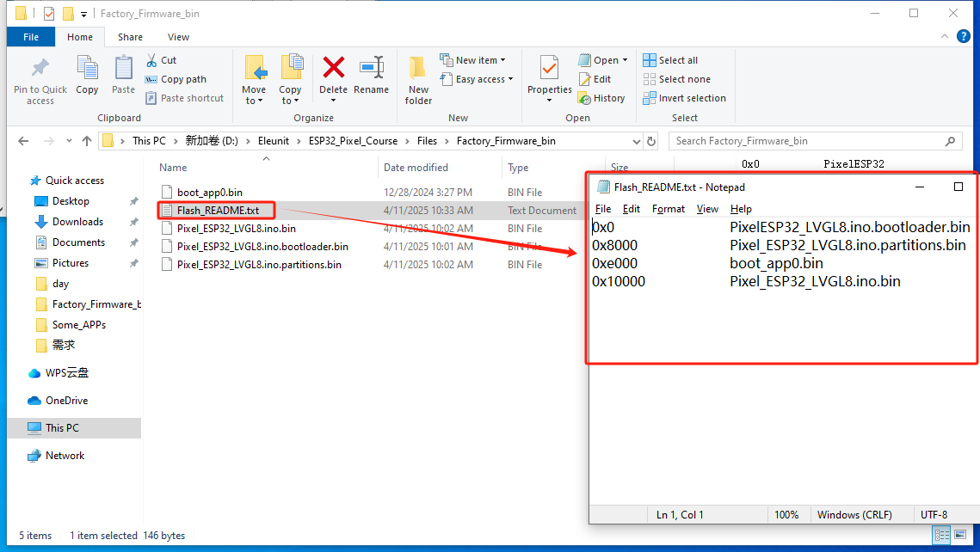Open Notepad's View menu
980x552 pixels.
pos(707,209)
